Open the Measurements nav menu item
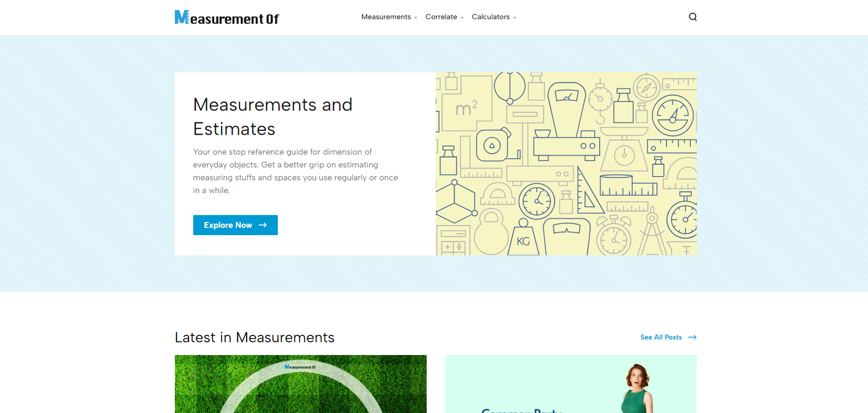 pos(386,17)
